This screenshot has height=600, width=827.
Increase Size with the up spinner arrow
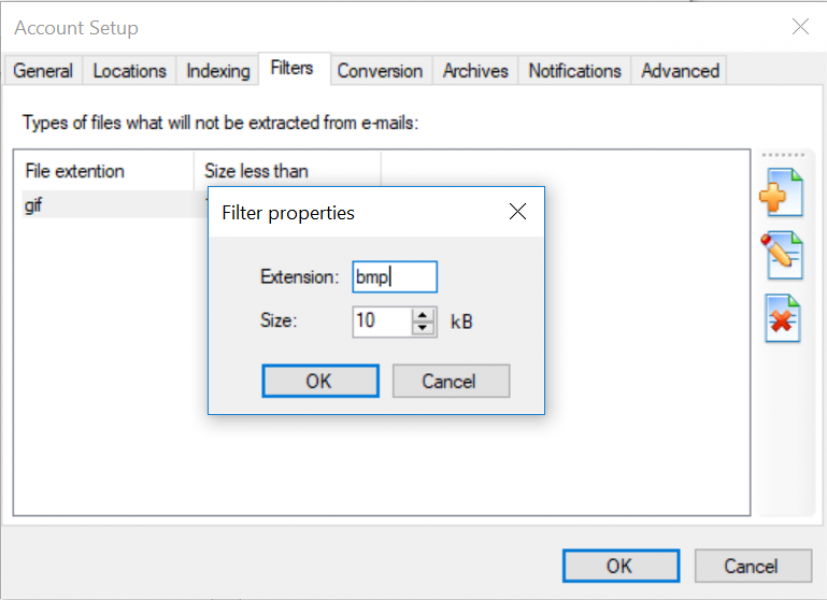pyautogui.click(x=424, y=315)
